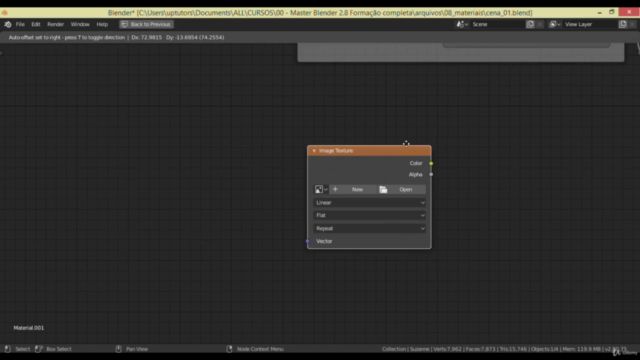Click the folder icon beside Open
Viewport: 640px width, 360px height.
(x=383, y=189)
